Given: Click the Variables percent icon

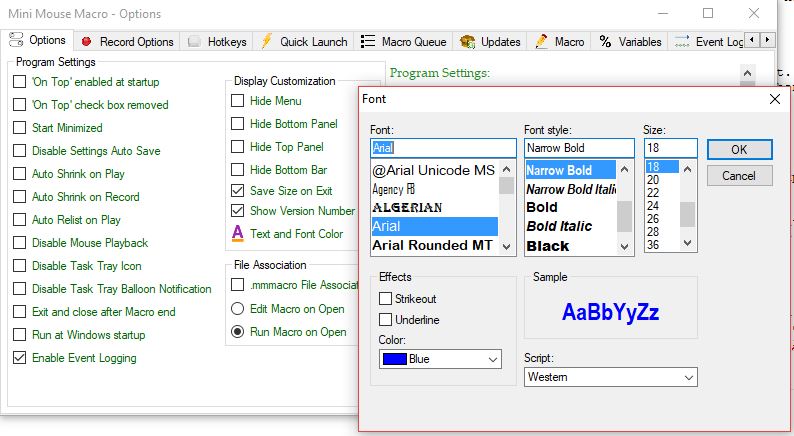Looking at the screenshot, I should point(605,42).
